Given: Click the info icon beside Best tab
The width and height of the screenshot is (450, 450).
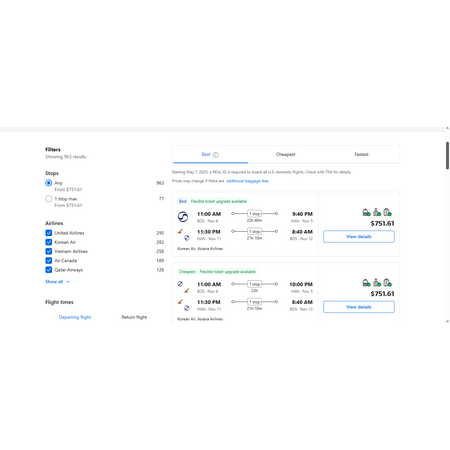Looking at the screenshot, I should (216, 155).
